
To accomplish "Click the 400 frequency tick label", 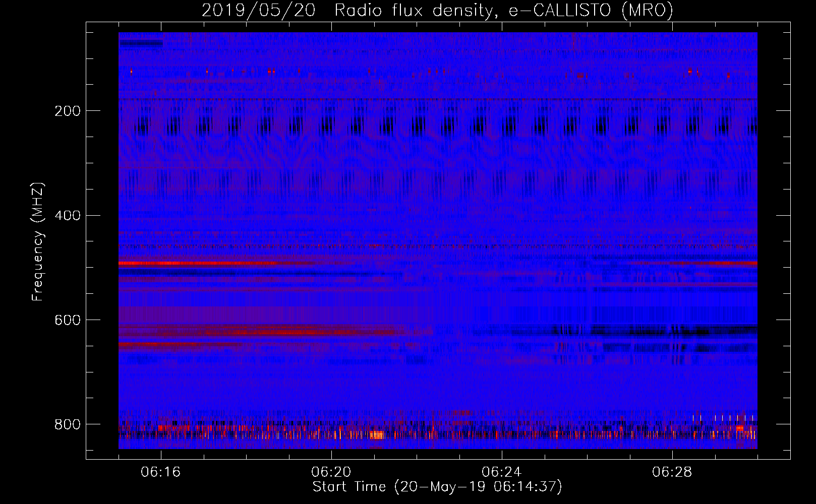I will [x=68, y=216].
